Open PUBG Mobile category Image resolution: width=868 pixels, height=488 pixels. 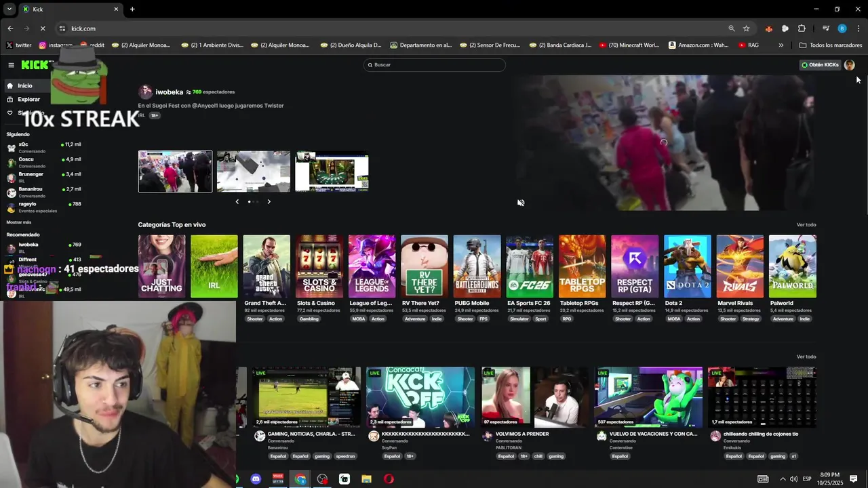(x=477, y=266)
